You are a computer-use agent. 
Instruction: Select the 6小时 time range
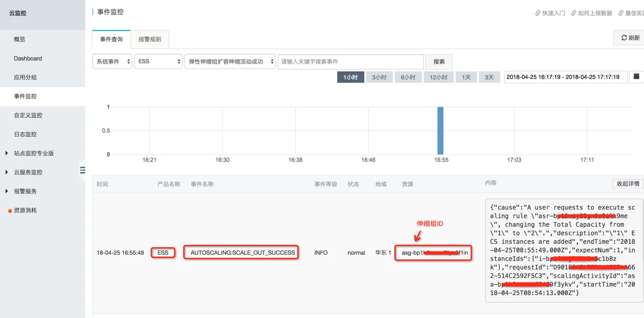(408, 77)
